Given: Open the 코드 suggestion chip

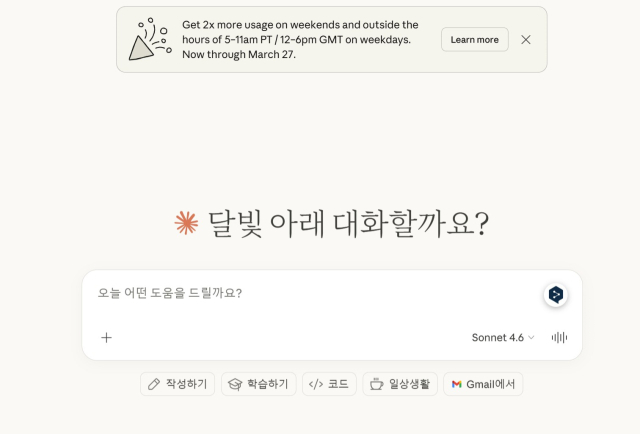Looking at the screenshot, I should click(329, 384).
